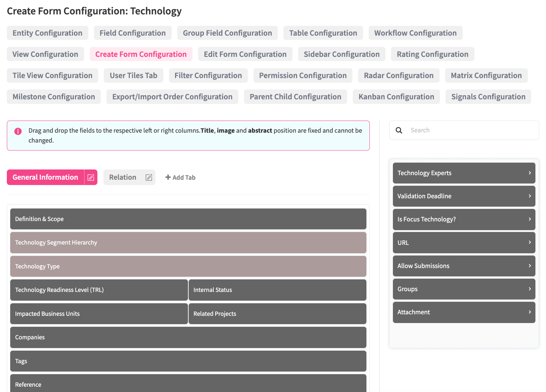
Task: Select the Technology Segment Hierarchy field
Action: pos(188,243)
